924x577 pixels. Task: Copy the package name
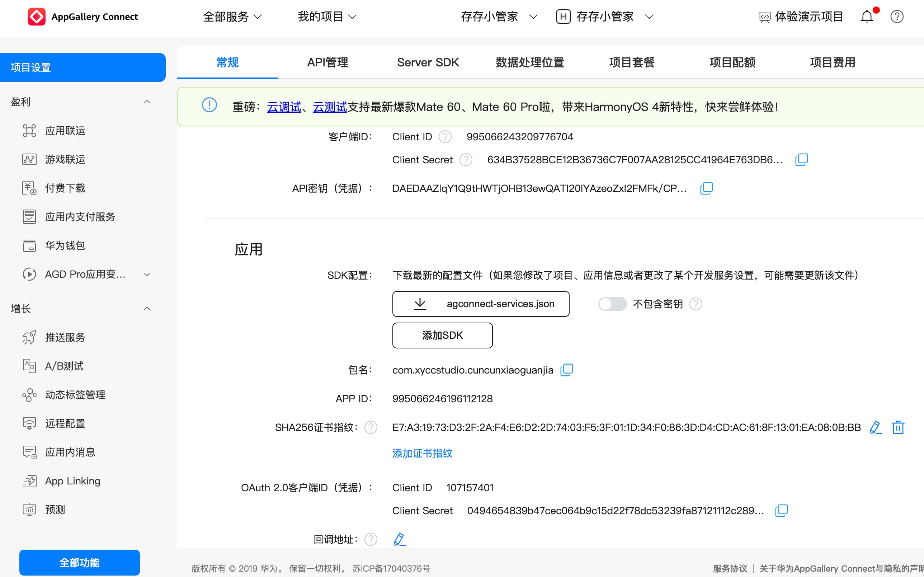[566, 370]
